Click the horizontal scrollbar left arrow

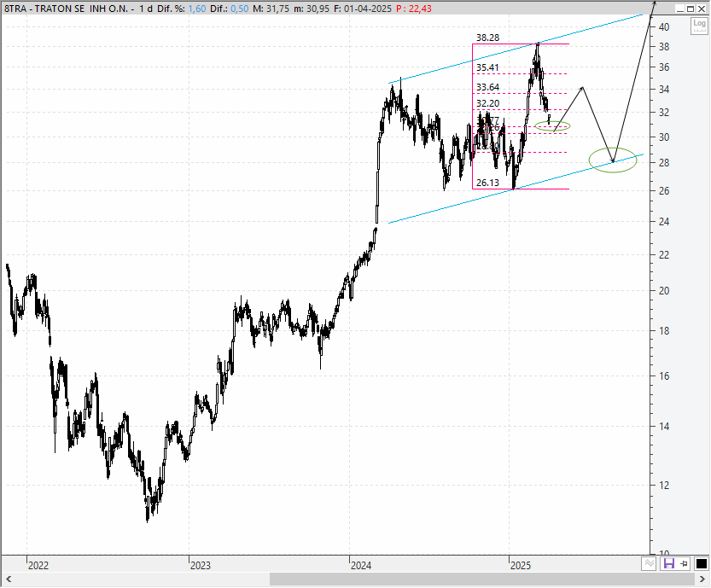(9, 579)
